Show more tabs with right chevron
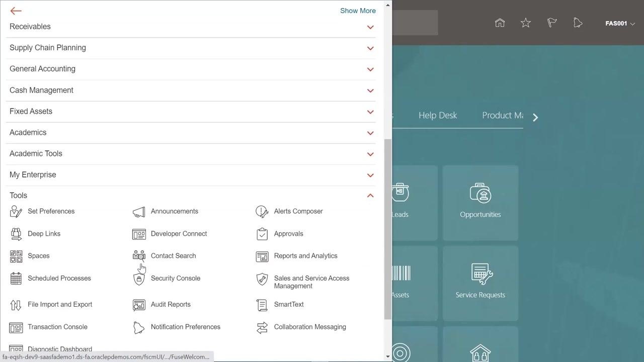 (535, 117)
